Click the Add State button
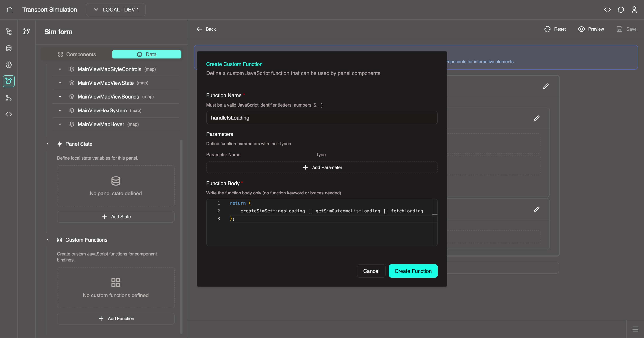Image resolution: width=644 pixels, height=338 pixels. pos(116,217)
